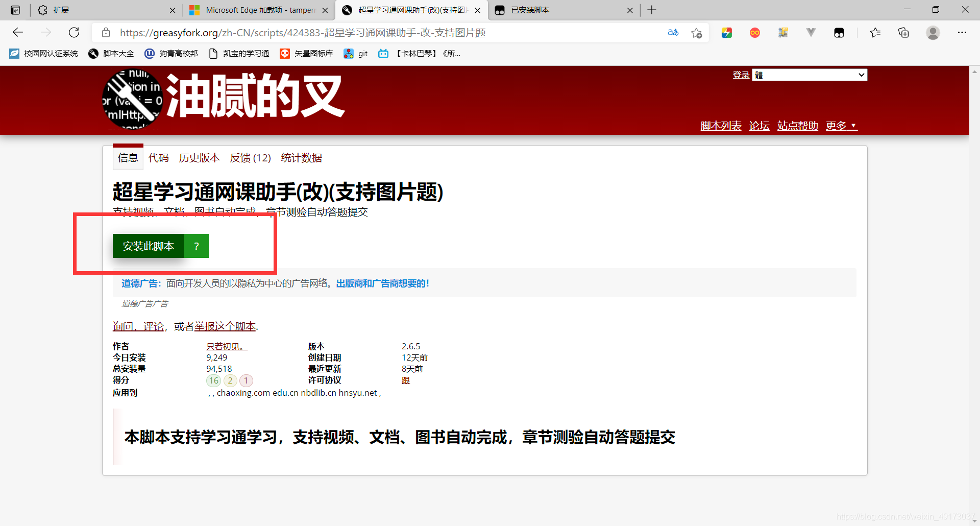The image size is (980, 526).
Task: Click the 举报这个脚本 link
Action: [225, 326]
